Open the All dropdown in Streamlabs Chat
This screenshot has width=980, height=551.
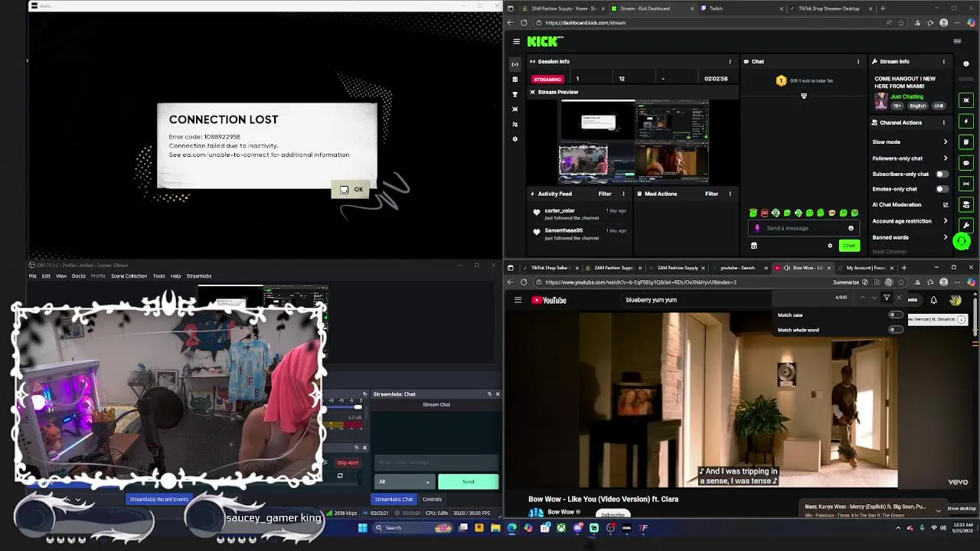pyautogui.click(x=404, y=481)
